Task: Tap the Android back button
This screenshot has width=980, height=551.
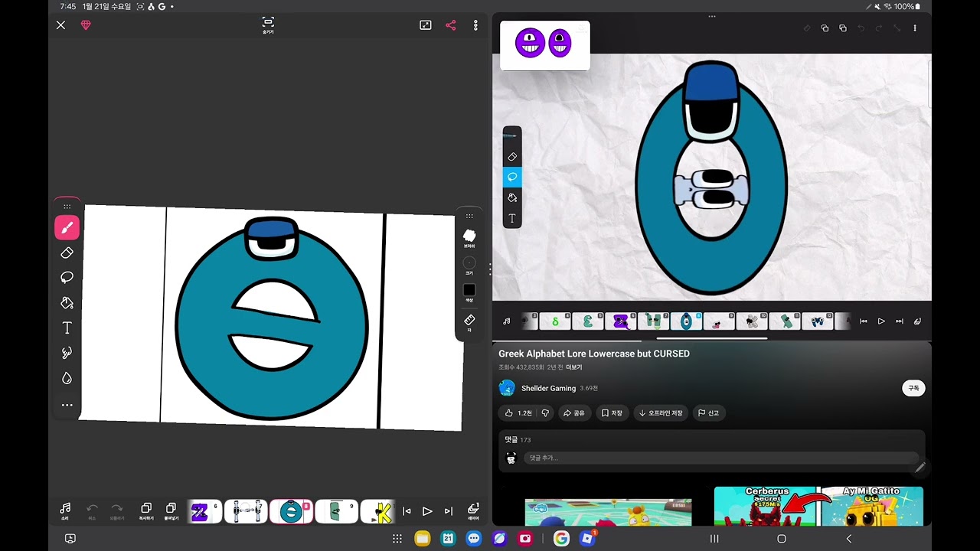Action: click(848, 539)
